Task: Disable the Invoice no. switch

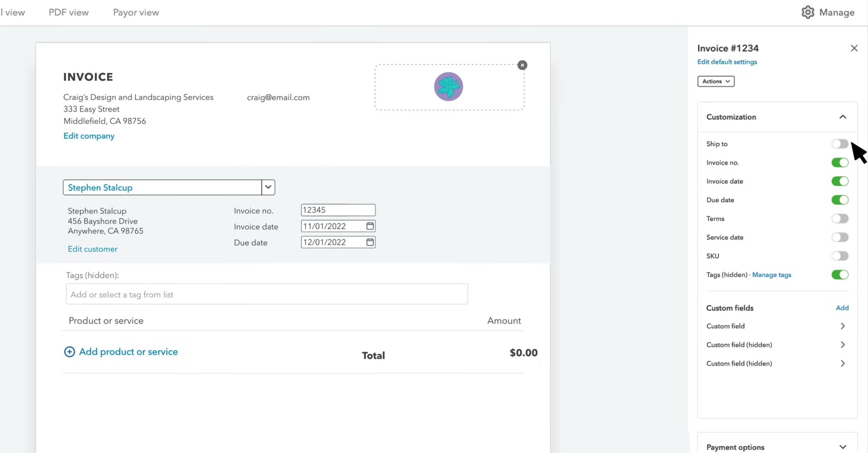Action: [840, 163]
